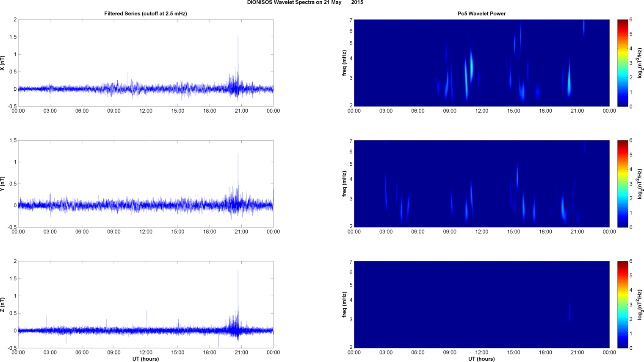Click the "3" frequency tick of the Z wavelet panel

click(x=351, y=320)
